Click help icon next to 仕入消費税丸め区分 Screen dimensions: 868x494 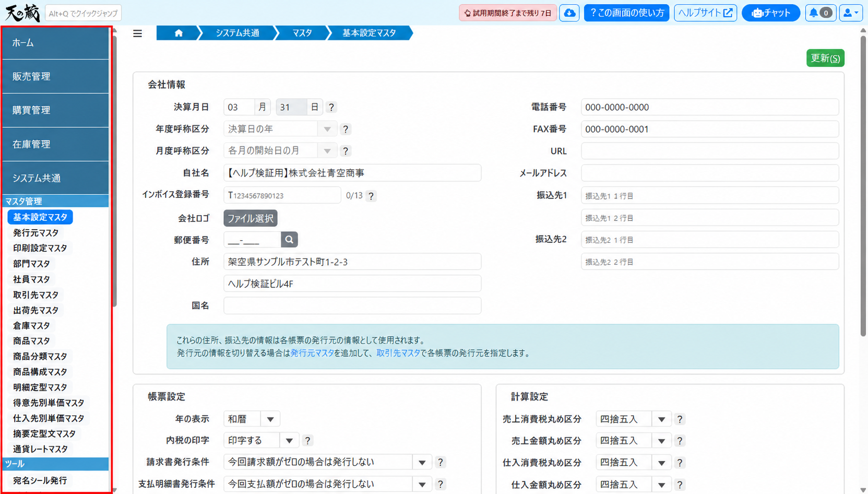click(x=679, y=463)
